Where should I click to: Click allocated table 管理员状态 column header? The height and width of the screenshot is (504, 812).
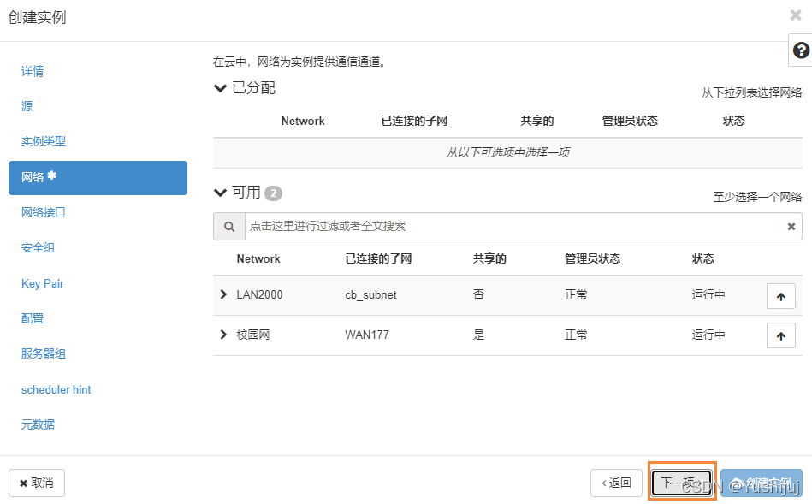(x=630, y=121)
